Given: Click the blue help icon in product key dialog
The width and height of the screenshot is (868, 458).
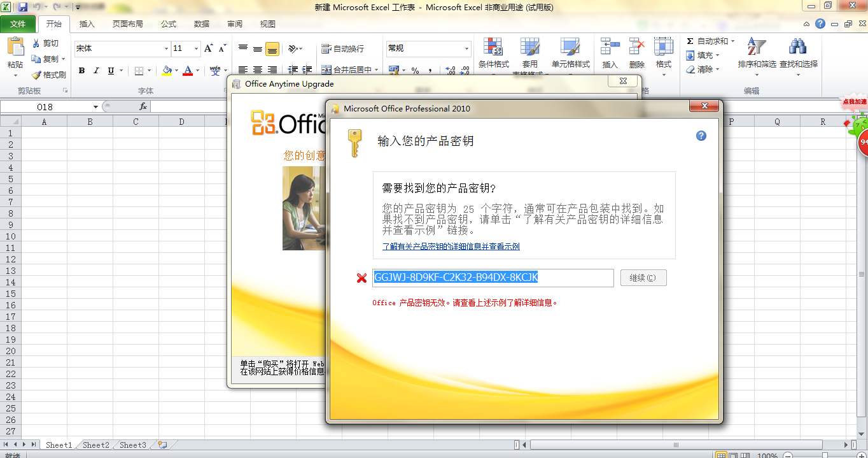Looking at the screenshot, I should point(701,136).
